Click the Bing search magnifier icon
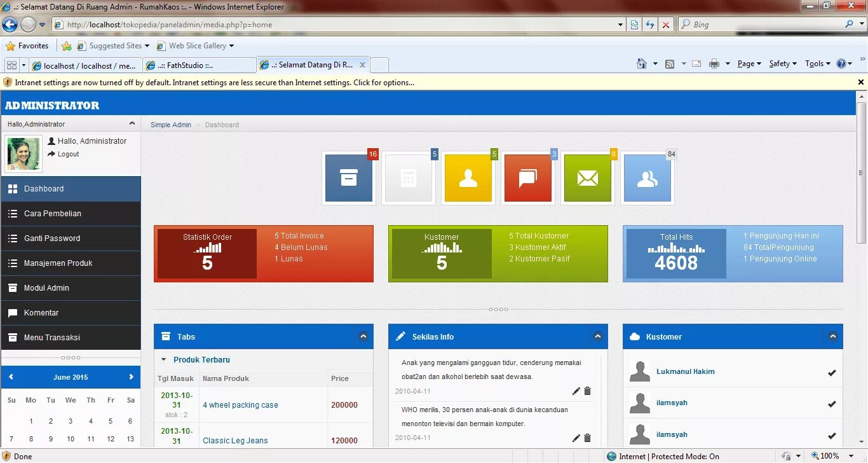The width and height of the screenshot is (868, 463). click(x=850, y=24)
